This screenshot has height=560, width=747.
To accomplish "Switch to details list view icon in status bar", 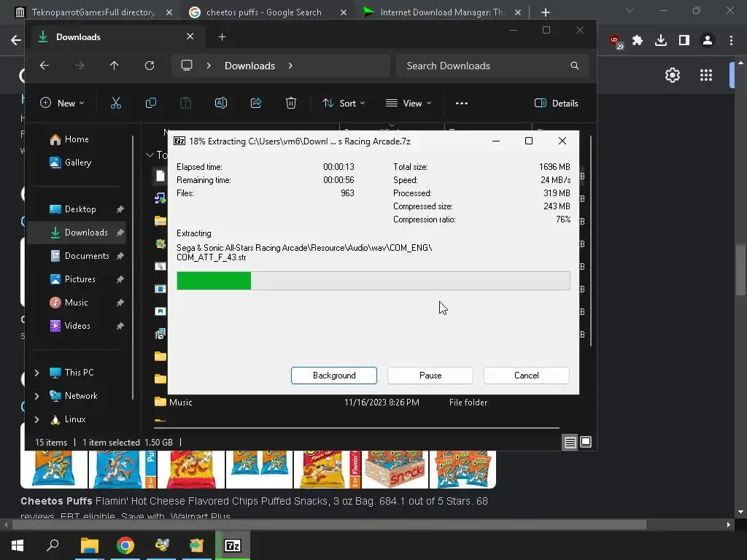I will 570,443.
